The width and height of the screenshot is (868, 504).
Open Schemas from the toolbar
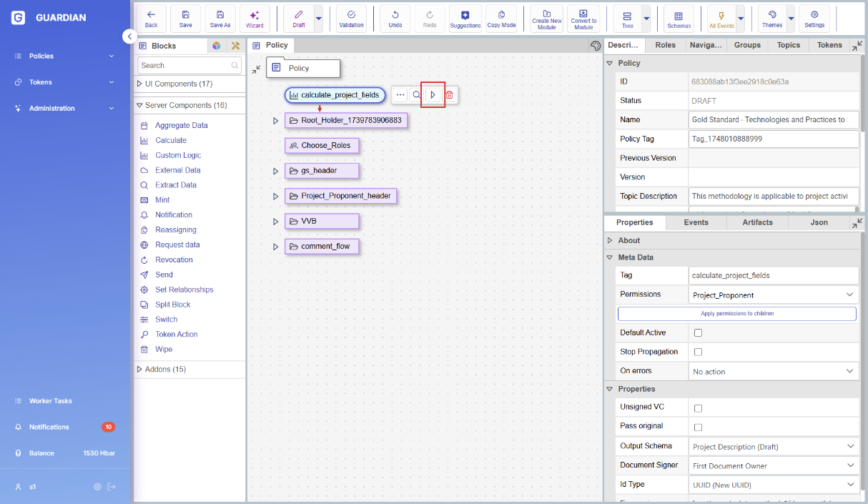679,19
